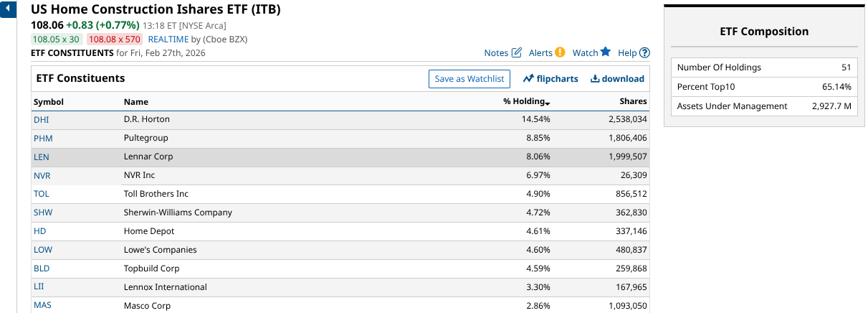Click the Notes edit pencil icon
Viewport: 868px width, 313px height.
click(517, 52)
